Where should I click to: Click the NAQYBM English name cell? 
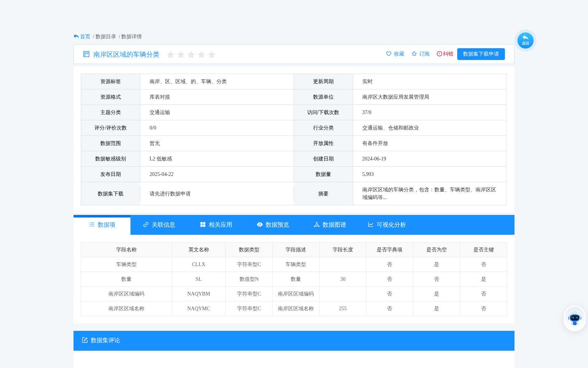[198, 294]
